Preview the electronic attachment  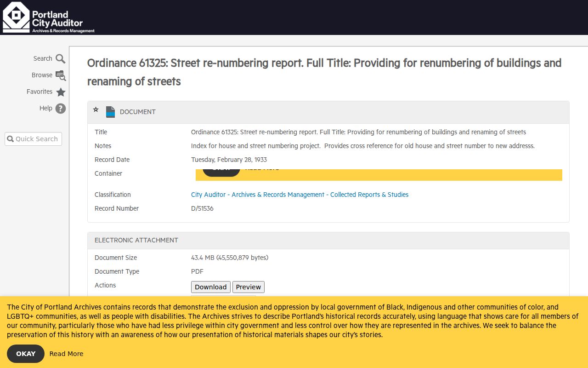[x=249, y=287]
